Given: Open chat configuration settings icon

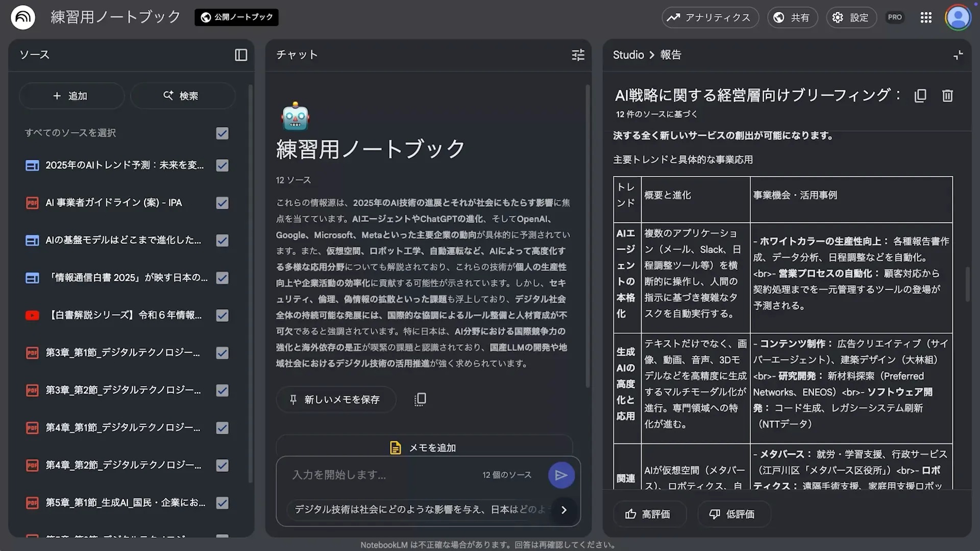Looking at the screenshot, I should click(x=577, y=55).
